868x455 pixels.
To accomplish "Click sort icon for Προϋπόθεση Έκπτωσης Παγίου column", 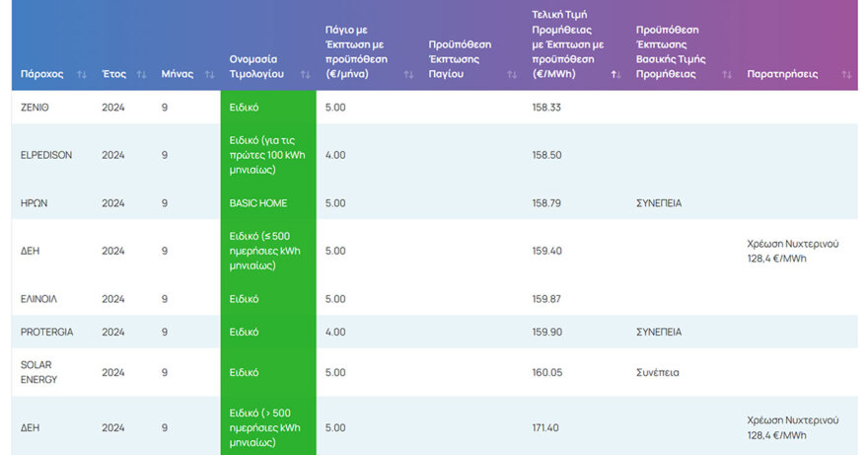I will [511, 74].
